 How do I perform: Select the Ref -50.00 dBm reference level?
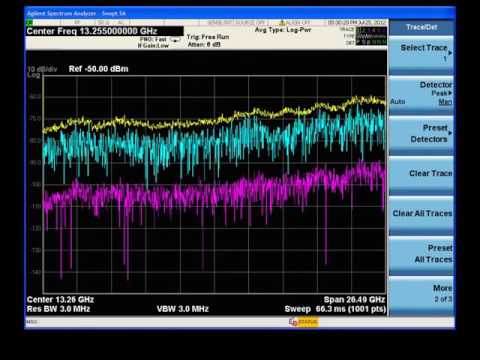coord(98,69)
